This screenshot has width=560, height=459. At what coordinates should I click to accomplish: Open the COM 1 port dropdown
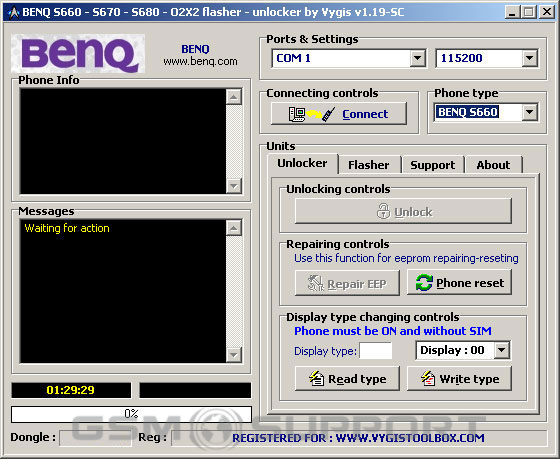[x=417, y=58]
